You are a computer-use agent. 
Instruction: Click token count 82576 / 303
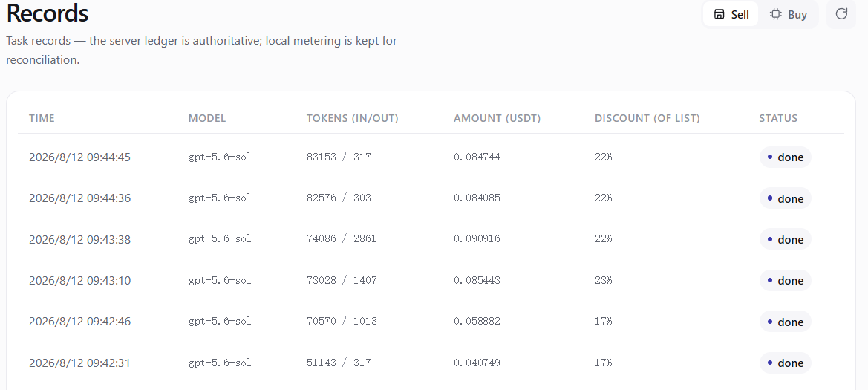[x=339, y=198]
